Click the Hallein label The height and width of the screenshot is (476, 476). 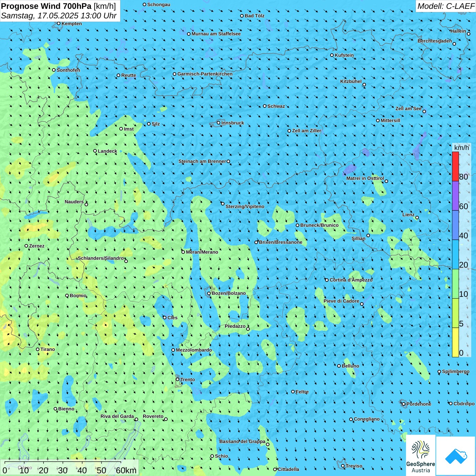[x=458, y=31]
